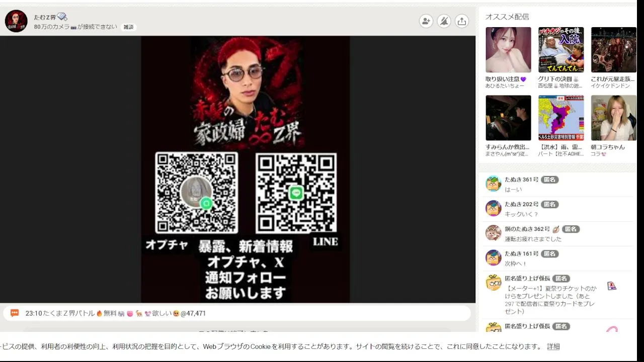Select the 雑談 category tag
Screen dimensions: 644x362
pyautogui.click(x=129, y=27)
